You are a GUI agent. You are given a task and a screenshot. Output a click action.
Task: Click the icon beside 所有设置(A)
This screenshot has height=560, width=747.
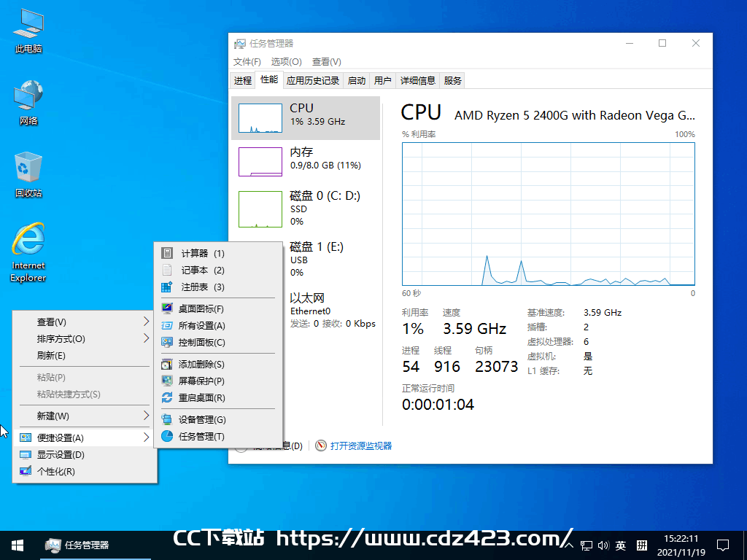click(167, 326)
